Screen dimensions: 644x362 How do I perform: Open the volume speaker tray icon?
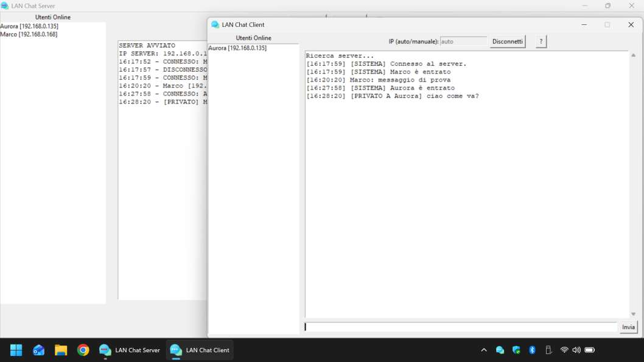point(576,350)
